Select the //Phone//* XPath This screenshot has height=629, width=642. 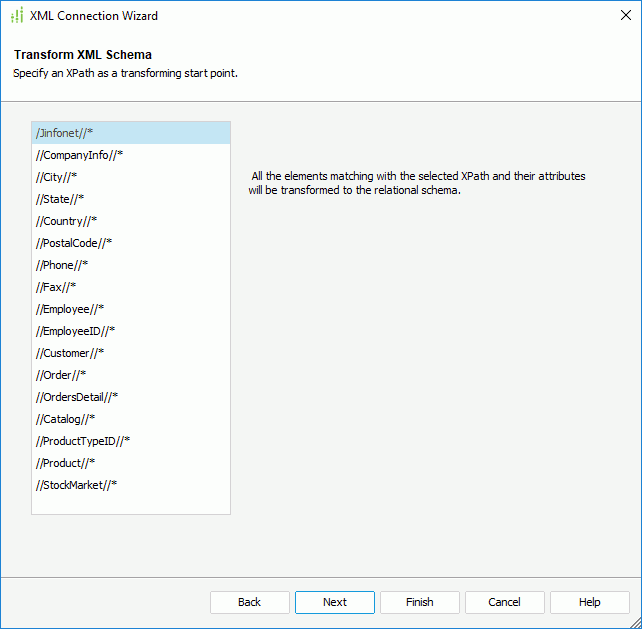tap(63, 265)
